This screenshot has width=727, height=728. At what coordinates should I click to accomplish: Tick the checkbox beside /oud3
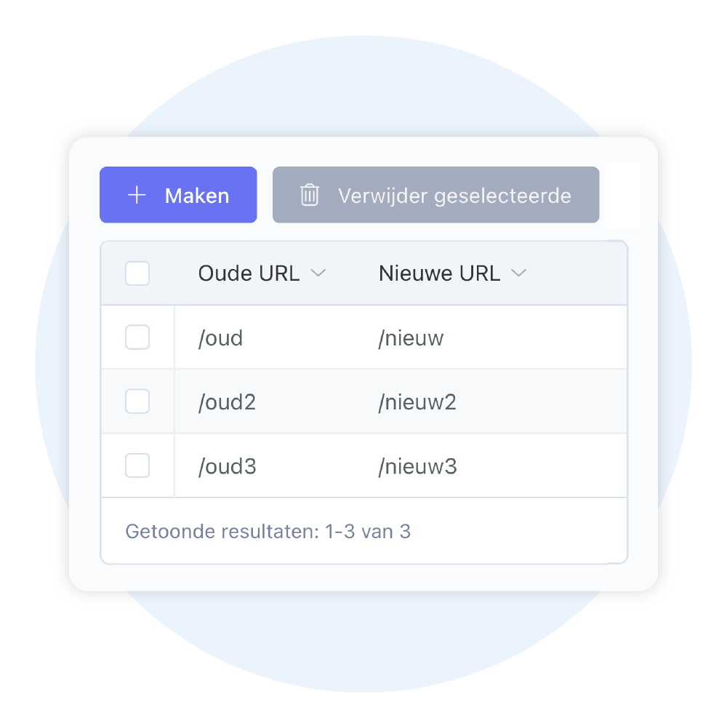click(137, 465)
